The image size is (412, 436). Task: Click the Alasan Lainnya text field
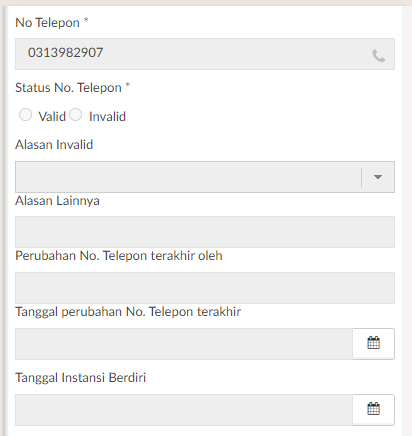(x=205, y=232)
